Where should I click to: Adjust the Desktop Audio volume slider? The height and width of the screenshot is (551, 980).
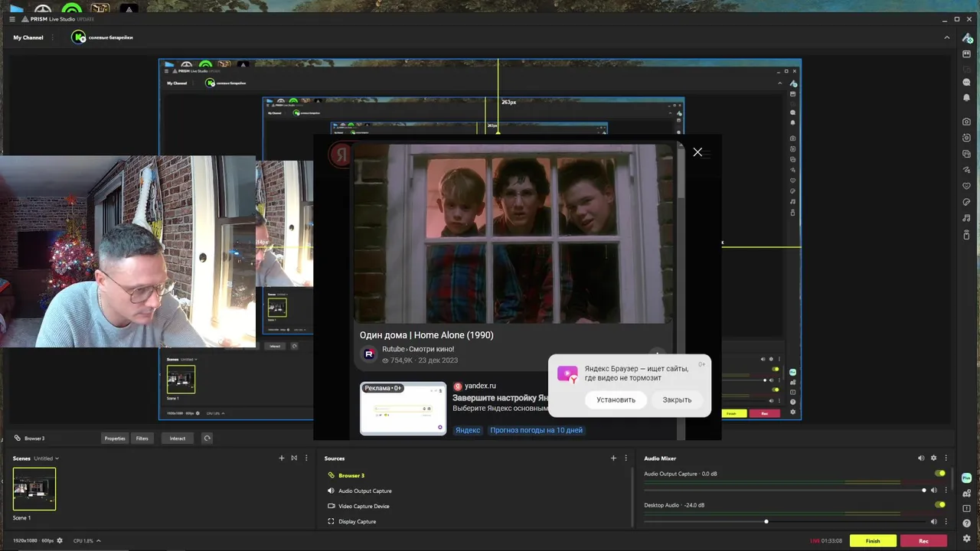784,521
